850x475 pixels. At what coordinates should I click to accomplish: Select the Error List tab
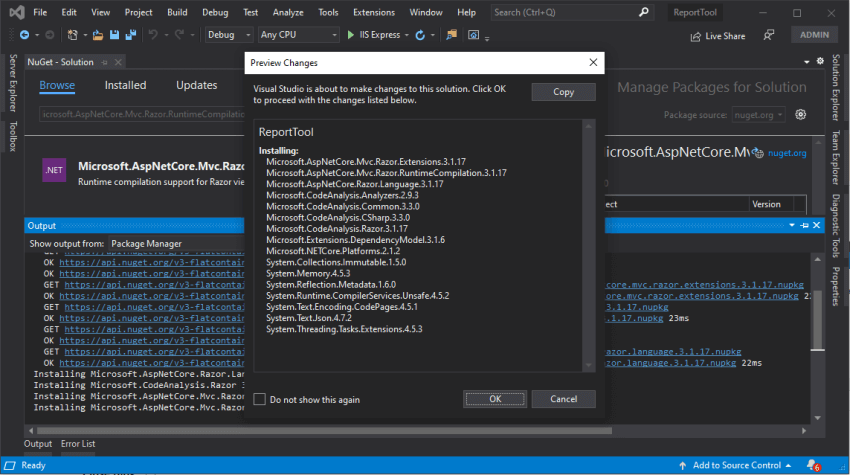tap(78, 444)
